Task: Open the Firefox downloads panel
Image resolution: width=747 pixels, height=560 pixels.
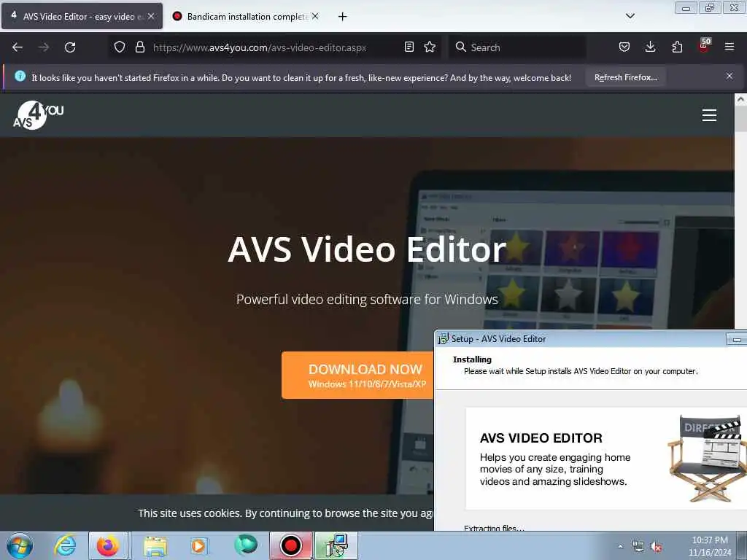Action: 650,47
